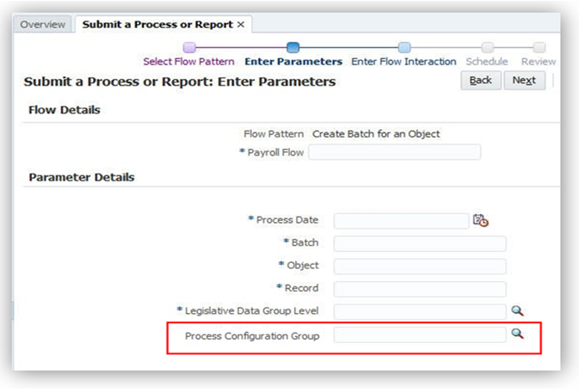The height and width of the screenshot is (392, 579).
Task: Focus the Payroll Flow input field
Action: pos(394,152)
